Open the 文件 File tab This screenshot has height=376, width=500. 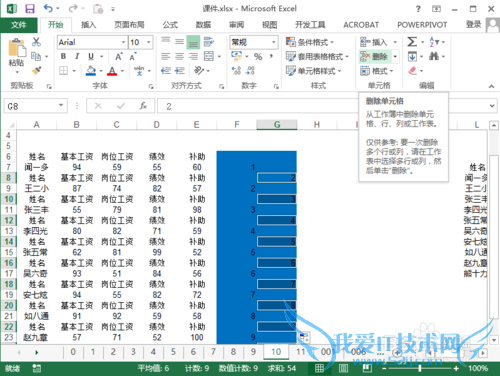tap(18, 25)
